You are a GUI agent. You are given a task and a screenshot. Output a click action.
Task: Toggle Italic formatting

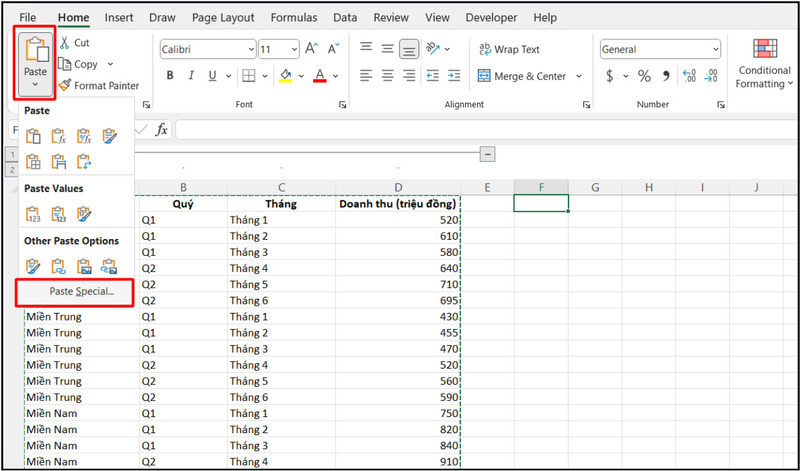pos(191,76)
